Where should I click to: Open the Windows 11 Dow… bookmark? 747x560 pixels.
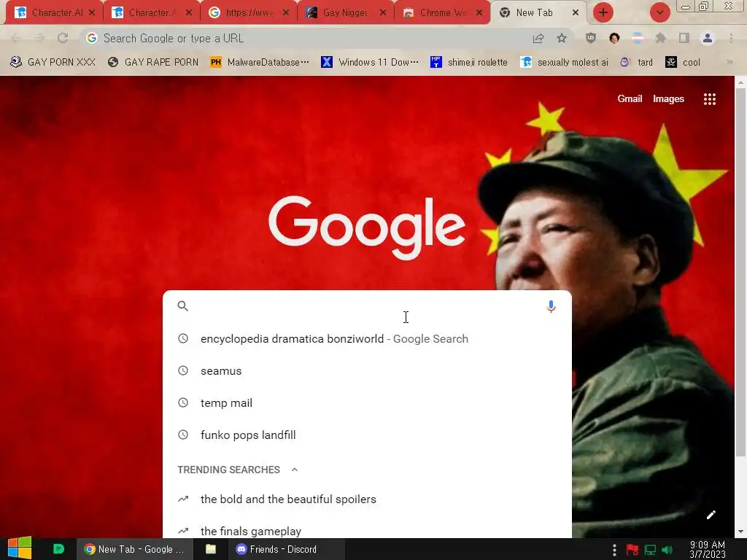click(370, 63)
